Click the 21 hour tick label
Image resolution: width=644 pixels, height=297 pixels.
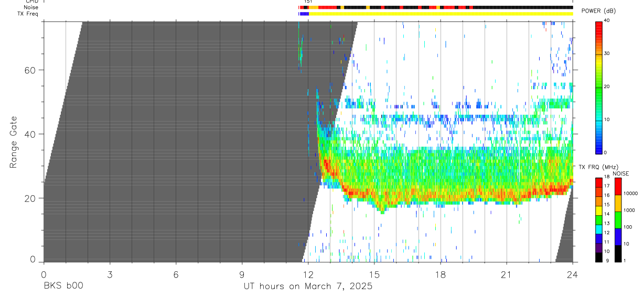(507, 273)
